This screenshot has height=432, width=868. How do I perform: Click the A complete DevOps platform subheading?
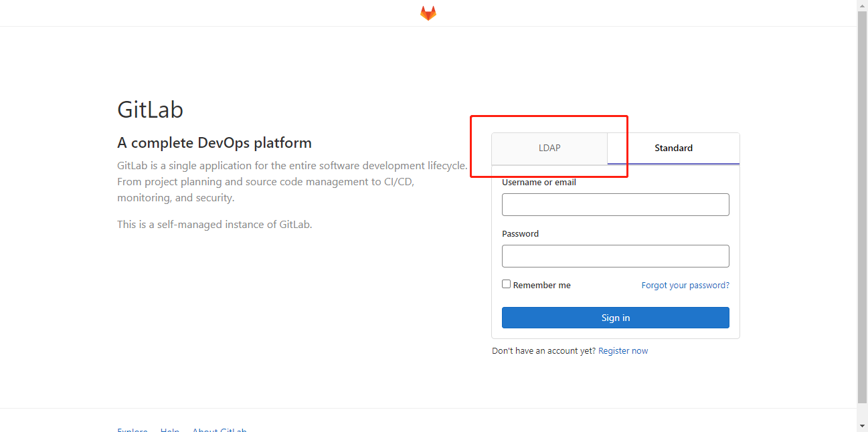coord(214,142)
